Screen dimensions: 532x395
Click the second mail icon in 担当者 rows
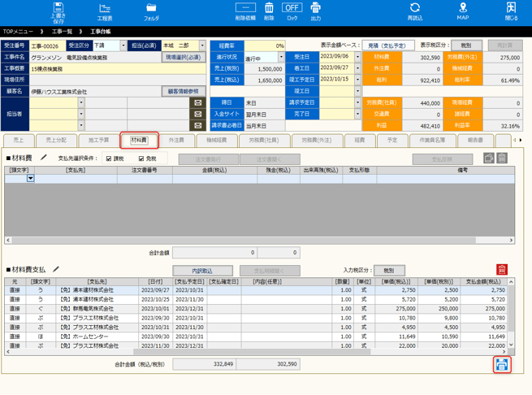[198, 114]
